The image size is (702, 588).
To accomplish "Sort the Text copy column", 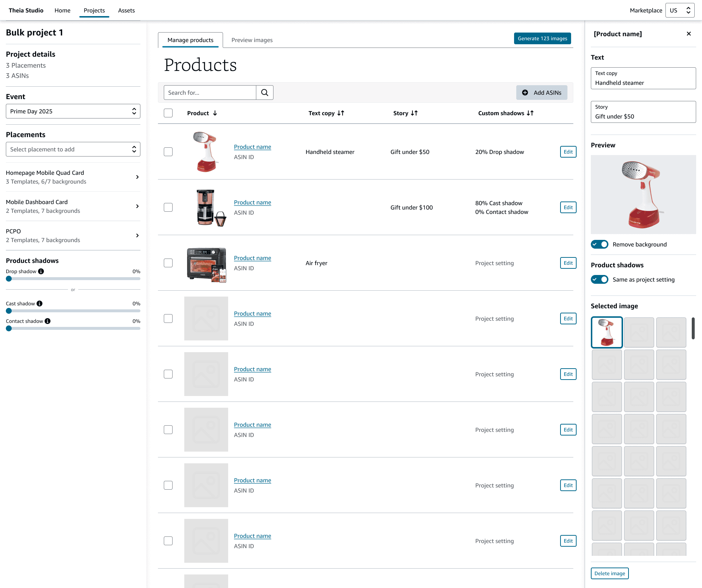I will click(341, 113).
